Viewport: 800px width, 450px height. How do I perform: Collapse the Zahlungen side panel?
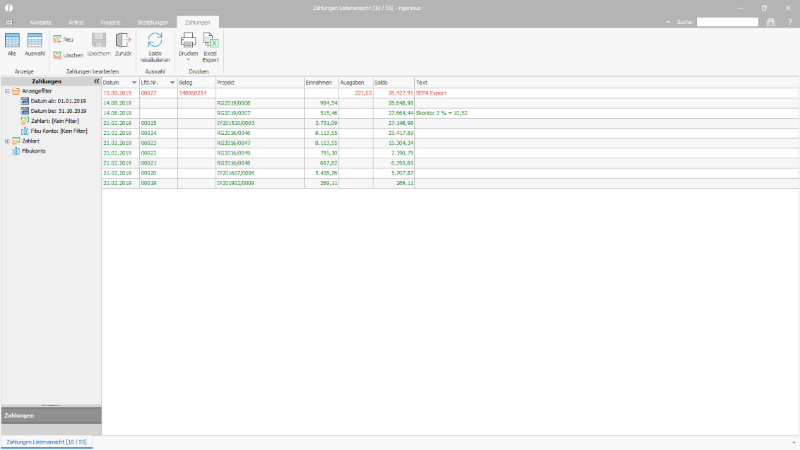coord(96,81)
